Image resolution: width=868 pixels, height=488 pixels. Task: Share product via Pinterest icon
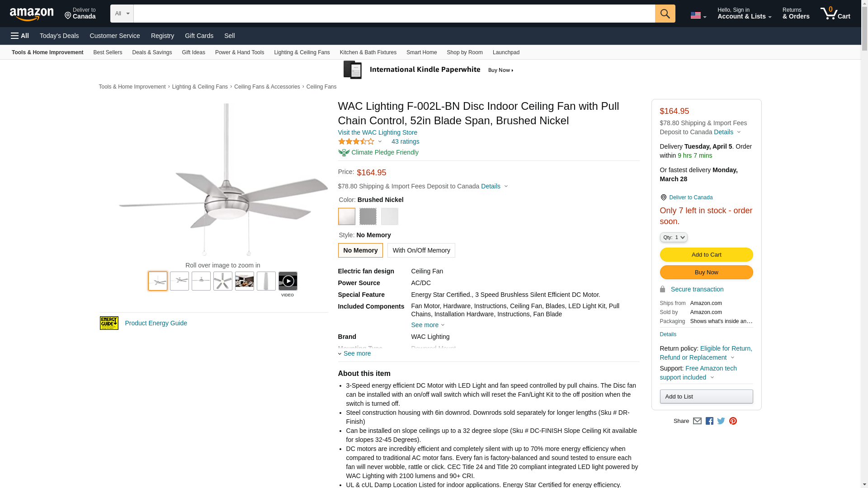coord(733,421)
